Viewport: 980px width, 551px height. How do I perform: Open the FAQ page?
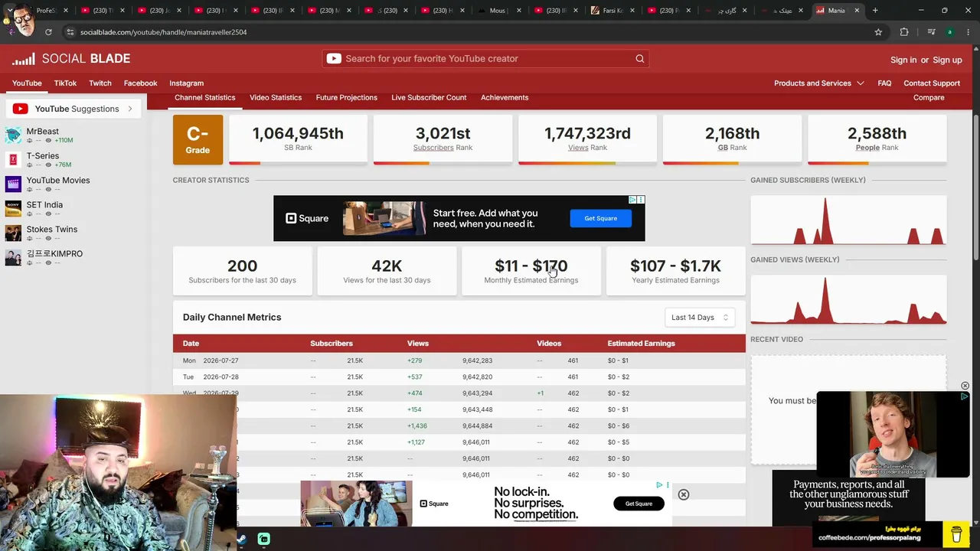pos(884,83)
